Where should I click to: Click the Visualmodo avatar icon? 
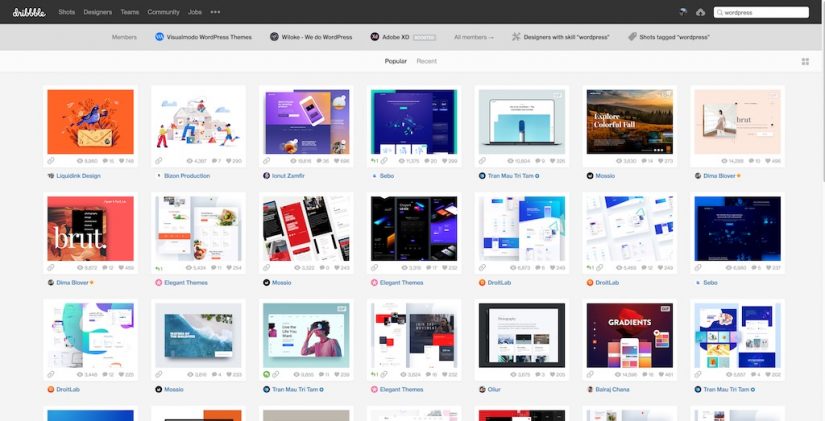point(159,37)
